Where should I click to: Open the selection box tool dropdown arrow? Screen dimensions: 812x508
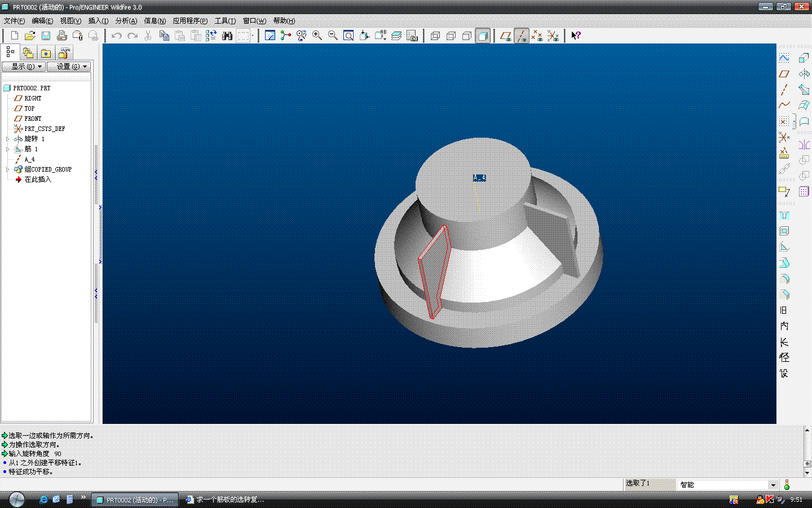point(252,36)
